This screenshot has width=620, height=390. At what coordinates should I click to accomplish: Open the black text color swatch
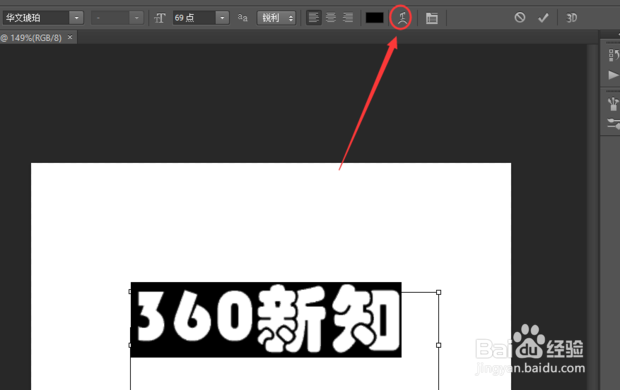tap(374, 18)
